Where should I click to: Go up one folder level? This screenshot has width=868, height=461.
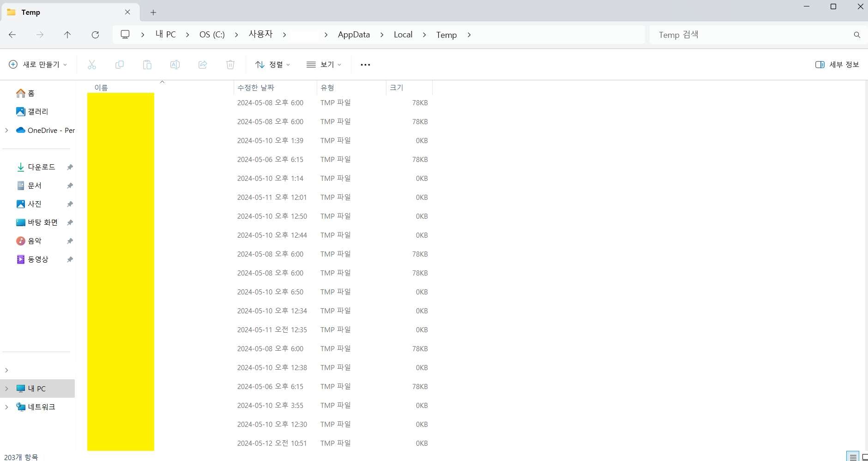point(67,35)
